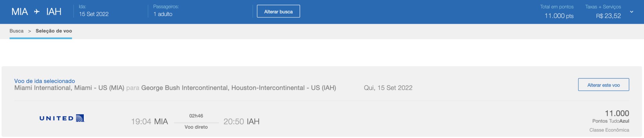The width and height of the screenshot is (644, 138).
Task: Click the departure time 19:04 MIA
Action: pos(149,122)
